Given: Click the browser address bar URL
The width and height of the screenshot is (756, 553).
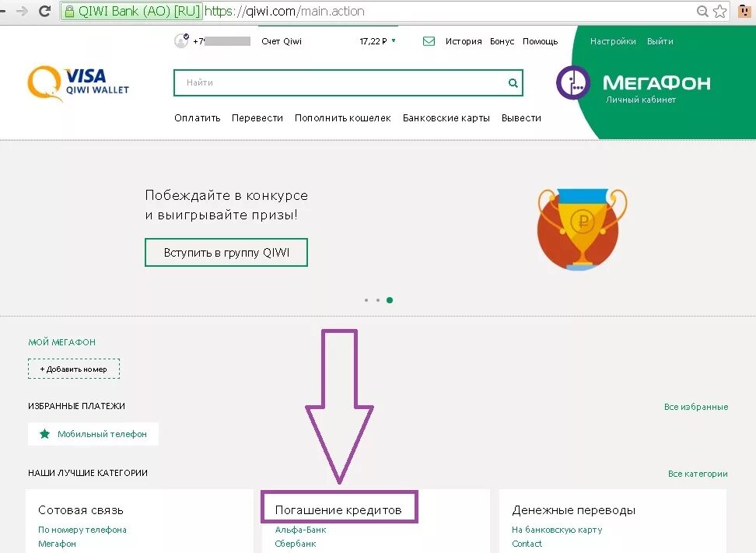Looking at the screenshot, I should [x=285, y=11].
